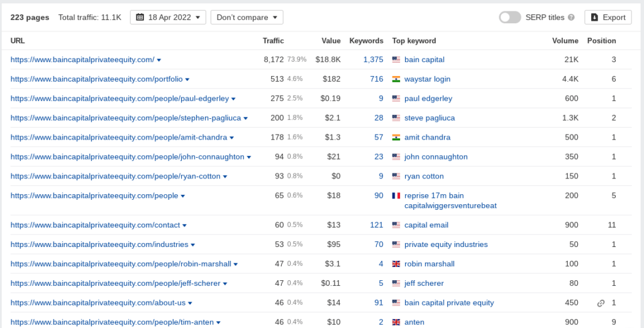Click the 'steve pagliuca' top keyword
This screenshot has height=328, width=644.
point(430,118)
